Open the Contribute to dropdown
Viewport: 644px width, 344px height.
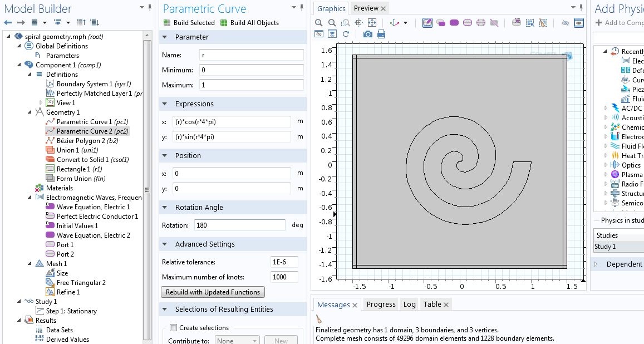pyautogui.click(x=238, y=341)
